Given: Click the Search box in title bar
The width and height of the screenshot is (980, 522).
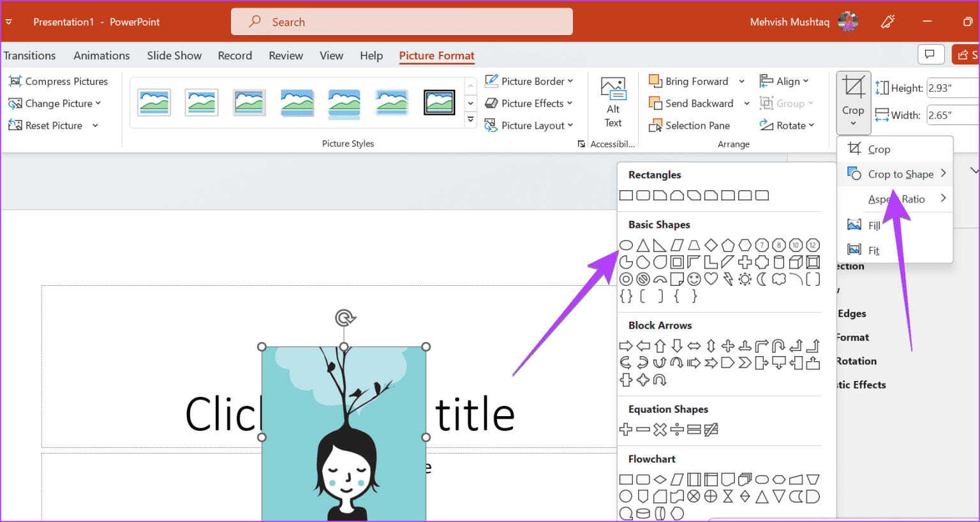Looking at the screenshot, I should pos(402,22).
